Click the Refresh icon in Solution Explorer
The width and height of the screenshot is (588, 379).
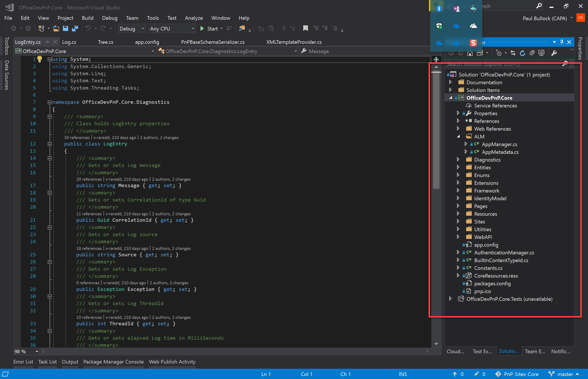click(522, 53)
